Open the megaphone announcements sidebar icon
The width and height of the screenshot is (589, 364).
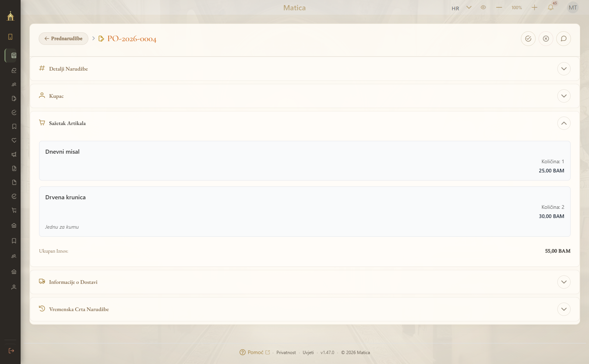[14, 154]
